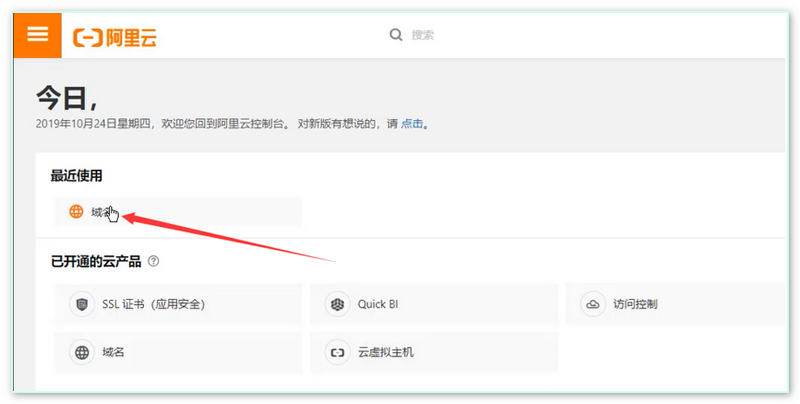This screenshot has height=404, width=800.
Task: Focus the 搜索 search input field
Action: pyautogui.click(x=500, y=34)
